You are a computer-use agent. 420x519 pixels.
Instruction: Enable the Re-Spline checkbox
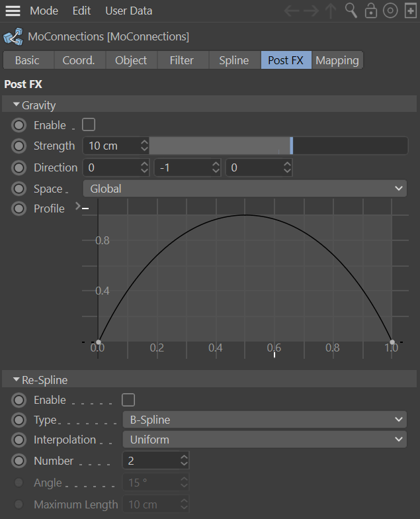tap(128, 400)
